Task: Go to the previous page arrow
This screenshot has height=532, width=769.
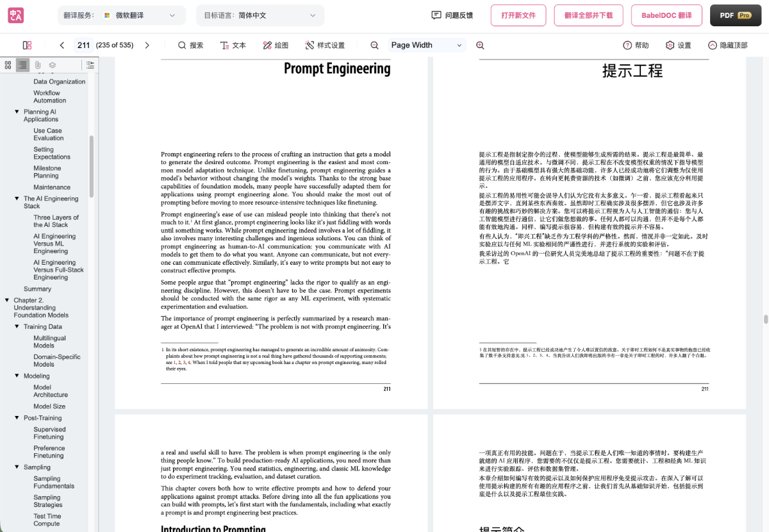Action: point(62,45)
